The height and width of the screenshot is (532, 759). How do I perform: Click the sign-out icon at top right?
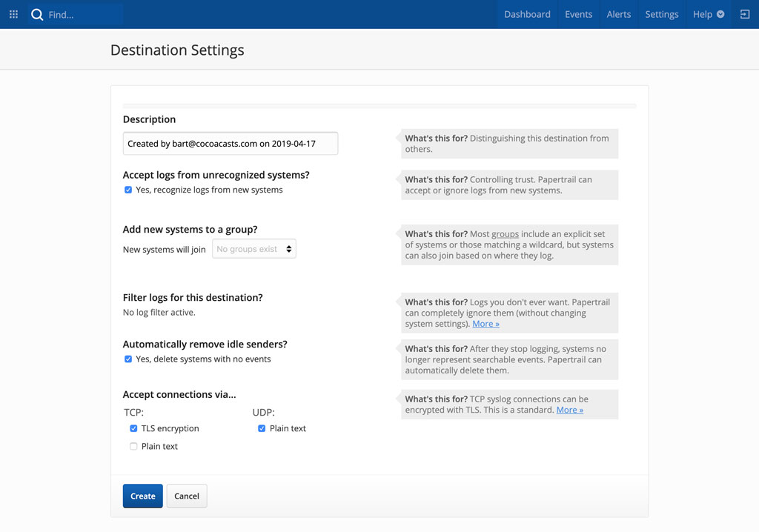744,13
